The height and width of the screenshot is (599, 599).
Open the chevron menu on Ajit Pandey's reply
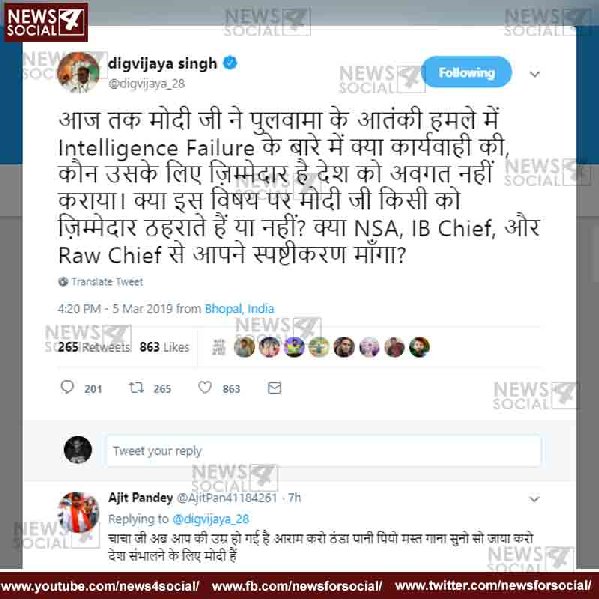534,499
